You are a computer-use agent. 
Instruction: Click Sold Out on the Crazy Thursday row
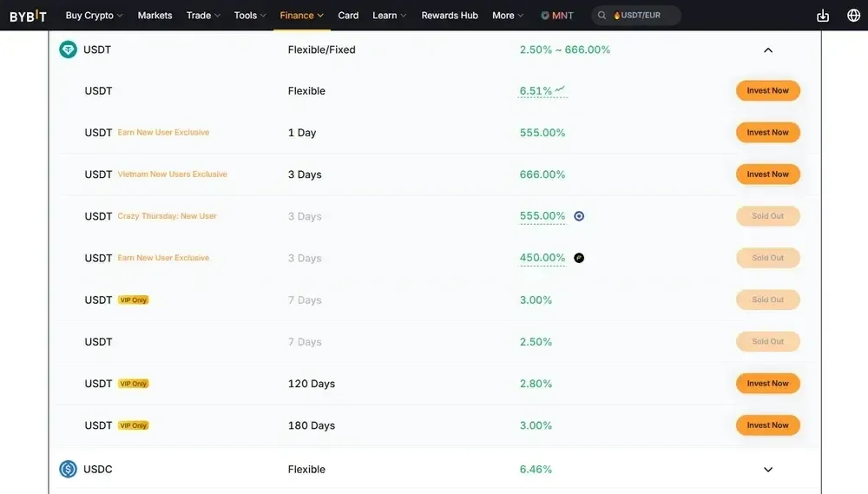pos(768,216)
